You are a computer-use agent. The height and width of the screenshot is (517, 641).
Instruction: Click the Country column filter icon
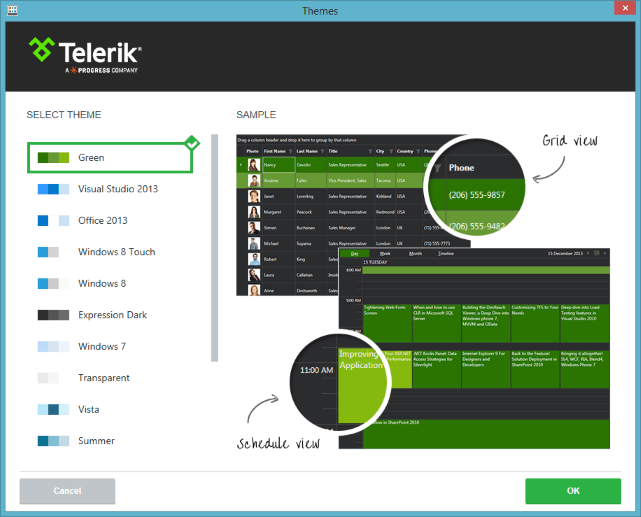click(418, 151)
